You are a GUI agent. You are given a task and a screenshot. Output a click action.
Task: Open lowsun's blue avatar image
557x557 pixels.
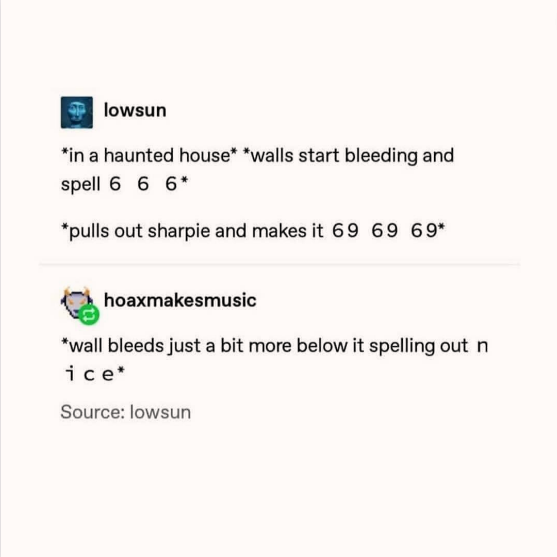(77, 112)
